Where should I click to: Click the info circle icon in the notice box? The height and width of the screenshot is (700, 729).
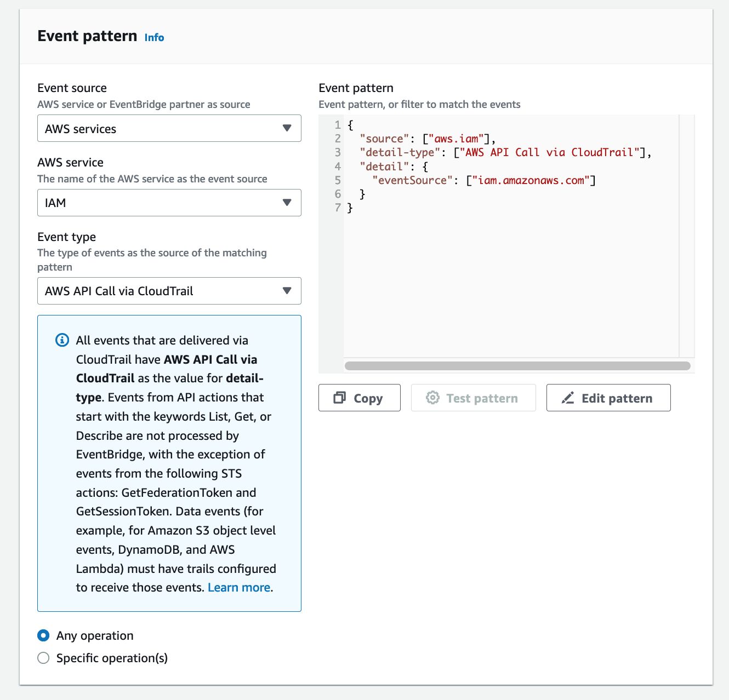[x=62, y=340]
